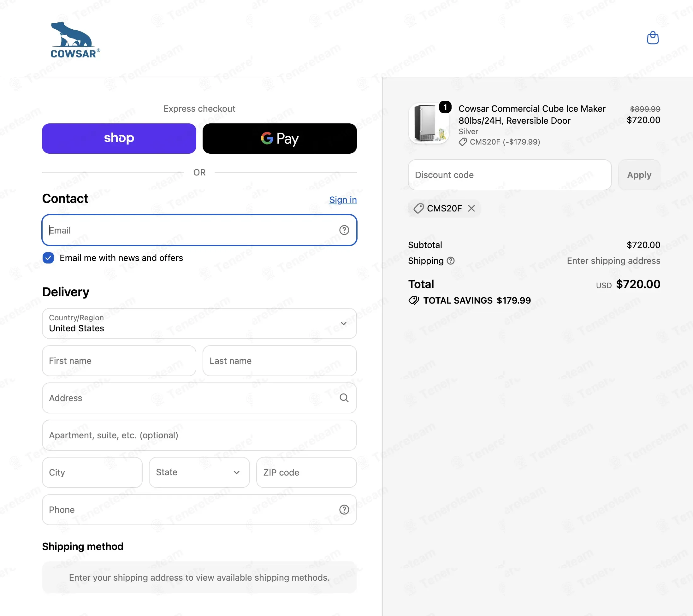Click the Phone field help icon
The width and height of the screenshot is (693, 616).
point(344,510)
